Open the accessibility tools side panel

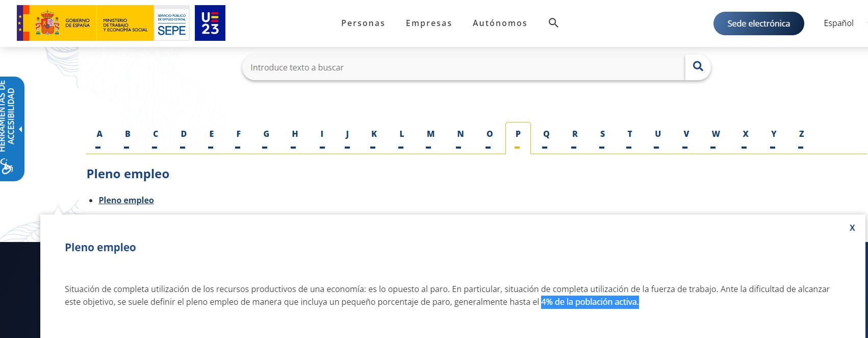pos(12,129)
